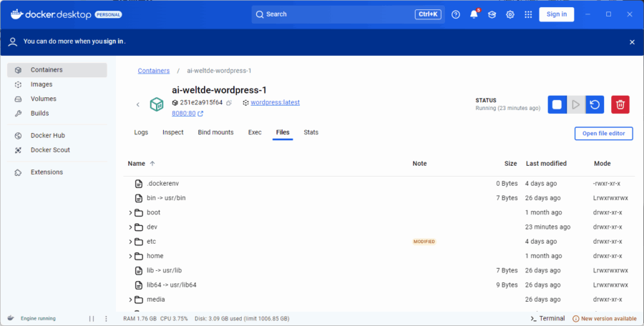Sort by the Size column header
644x326 pixels.
coord(510,164)
